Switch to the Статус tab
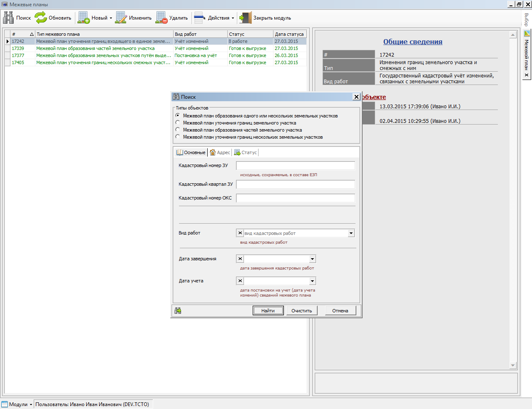 click(246, 152)
